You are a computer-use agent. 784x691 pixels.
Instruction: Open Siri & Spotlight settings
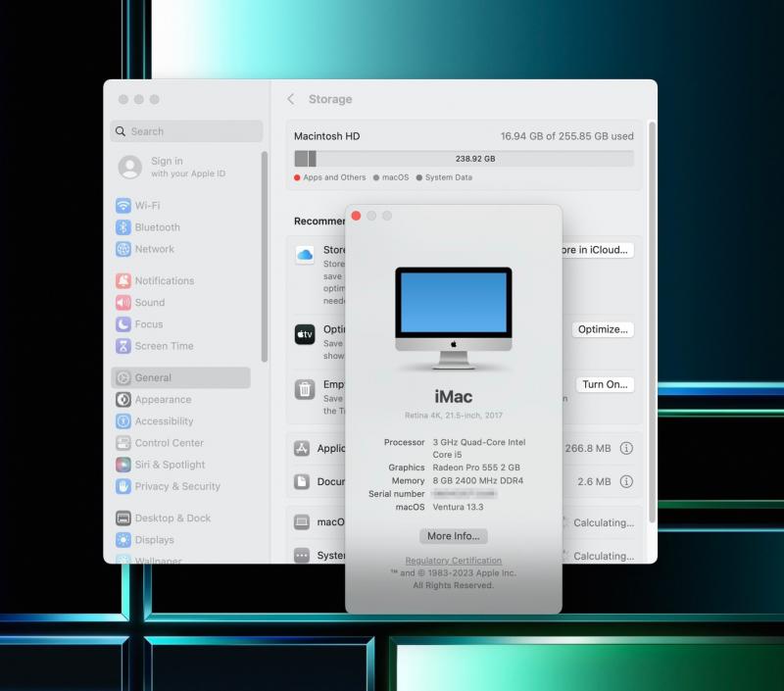(161, 465)
